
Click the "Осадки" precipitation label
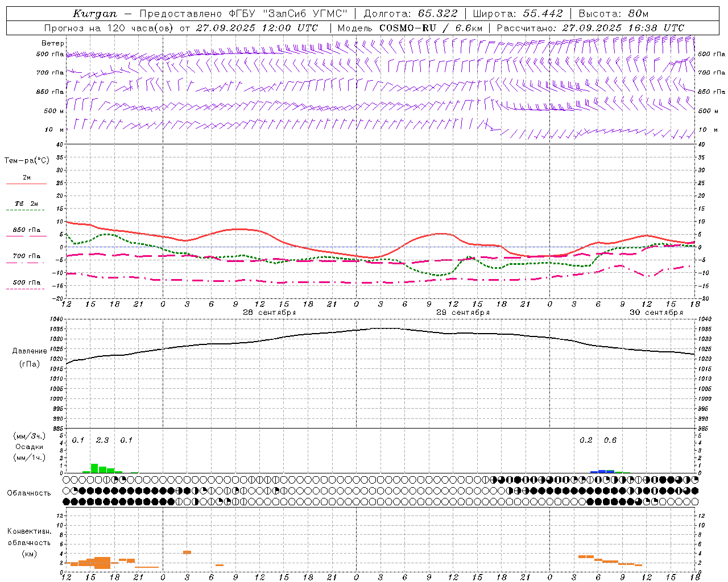(30, 447)
